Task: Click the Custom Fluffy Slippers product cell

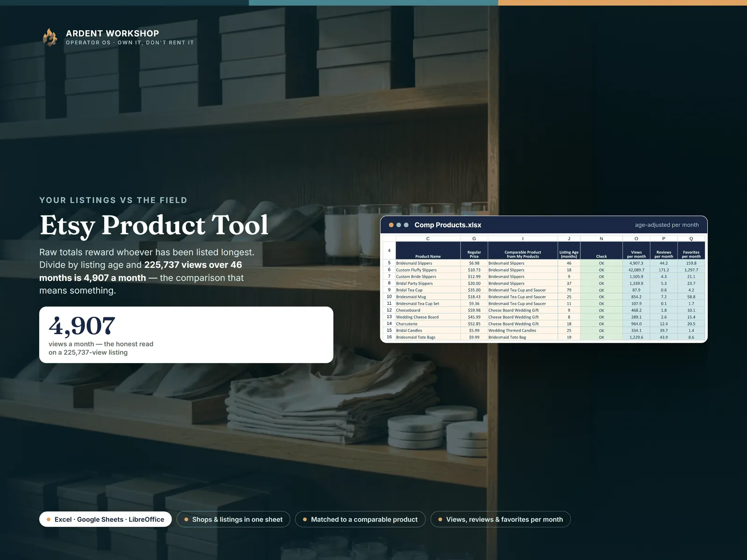Action: (428, 270)
